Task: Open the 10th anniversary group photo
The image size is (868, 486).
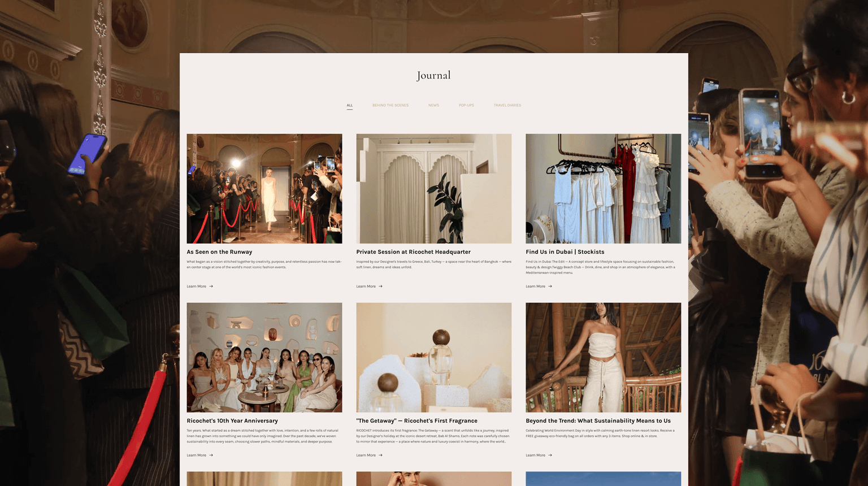Action: click(264, 358)
